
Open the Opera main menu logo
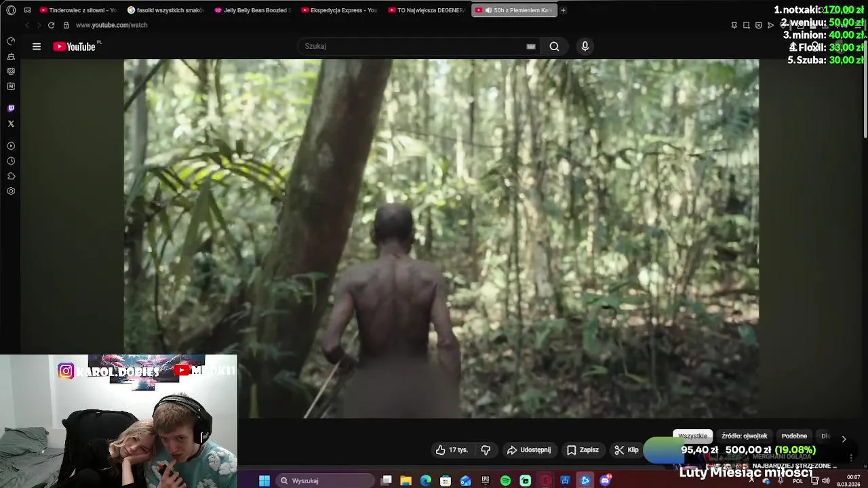point(11,10)
